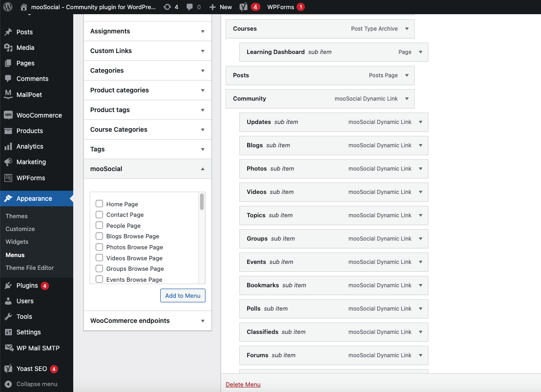Expand the Learning Dashboard sub item arrow
Screen dimensions: 541x392
point(421,52)
